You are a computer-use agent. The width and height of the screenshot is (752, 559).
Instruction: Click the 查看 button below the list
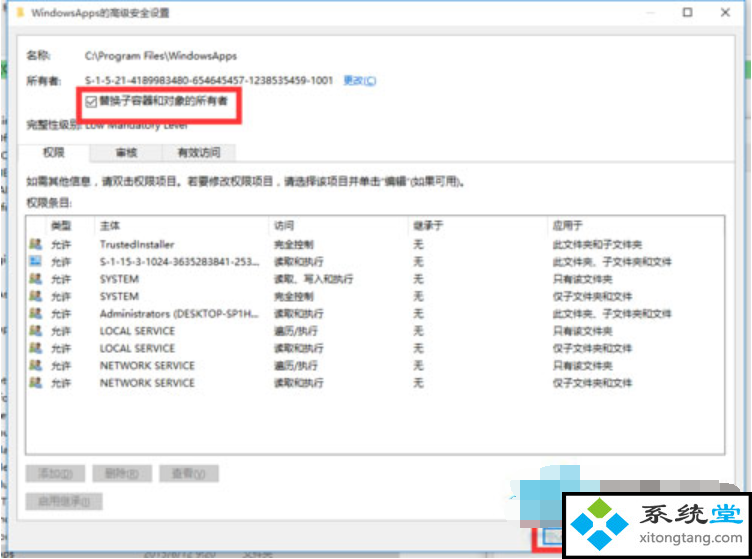point(189,474)
